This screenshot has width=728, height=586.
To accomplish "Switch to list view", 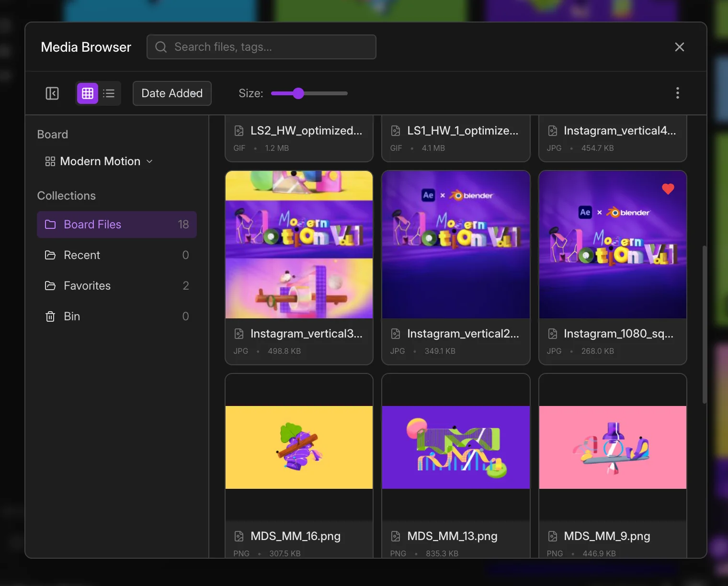I will click(x=109, y=93).
